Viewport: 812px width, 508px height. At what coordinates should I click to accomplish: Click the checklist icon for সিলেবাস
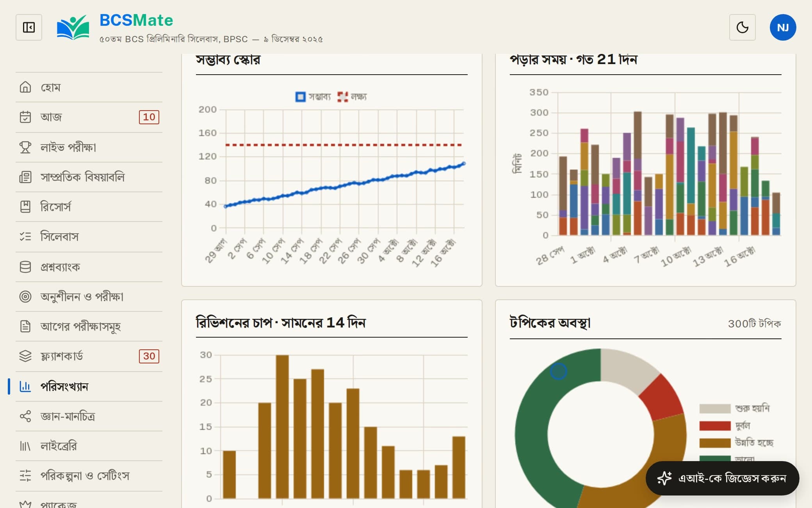25,236
